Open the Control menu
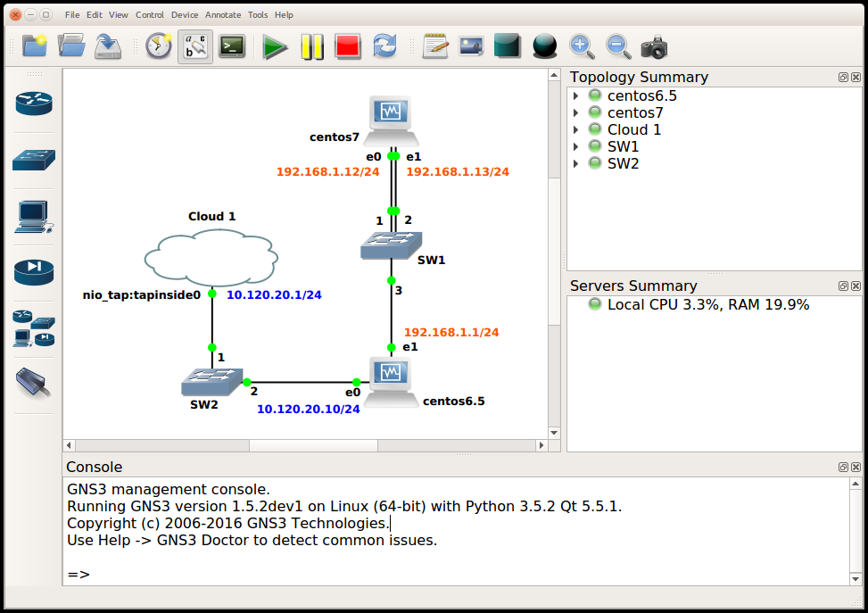This screenshot has height=613, width=868. pyautogui.click(x=150, y=15)
